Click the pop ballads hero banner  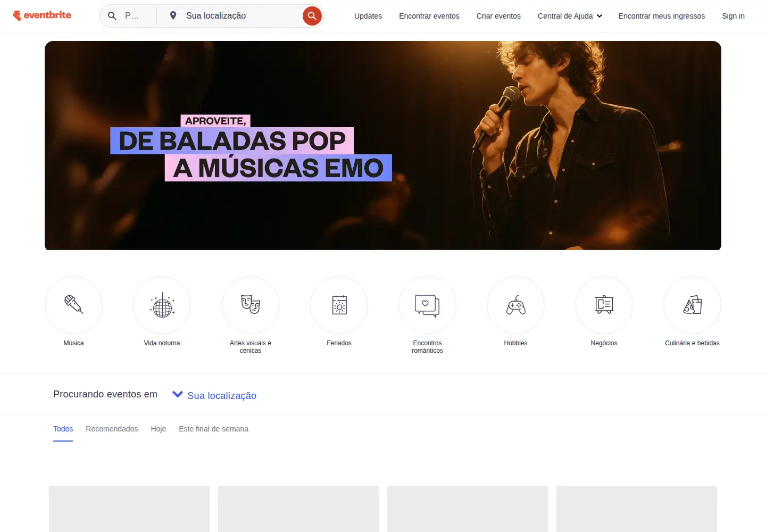point(383,145)
